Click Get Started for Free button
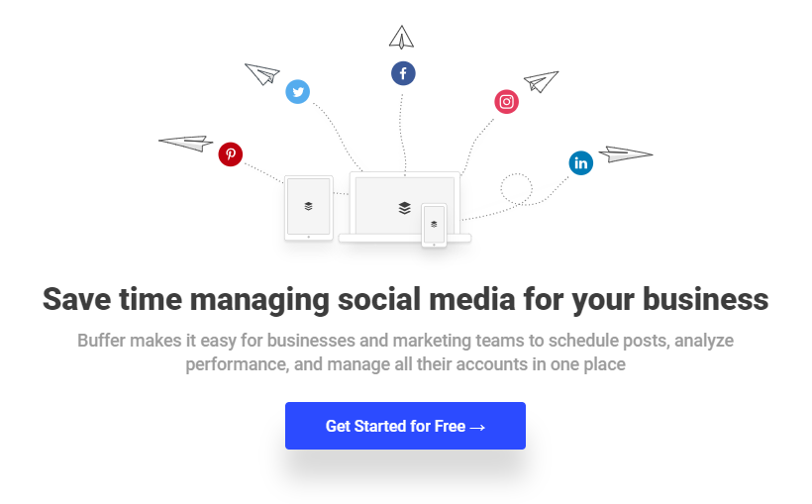 click(x=405, y=426)
